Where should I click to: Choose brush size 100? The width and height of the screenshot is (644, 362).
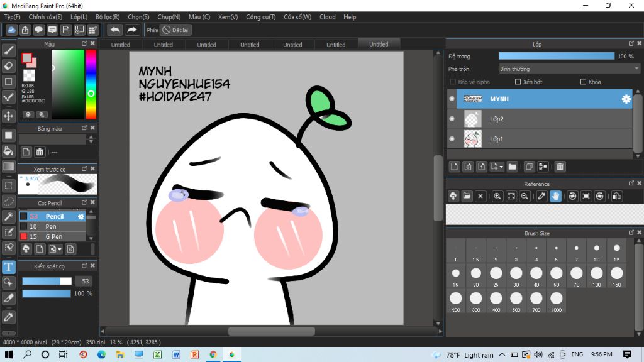tap(596, 277)
